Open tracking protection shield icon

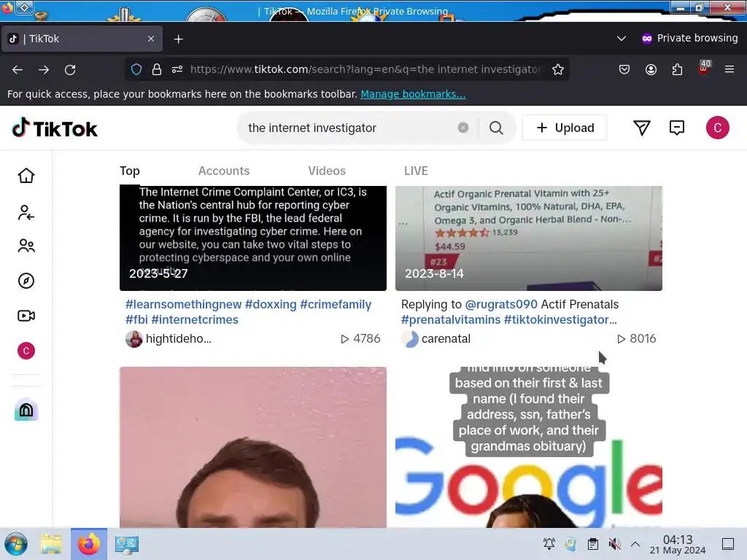[x=136, y=69]
